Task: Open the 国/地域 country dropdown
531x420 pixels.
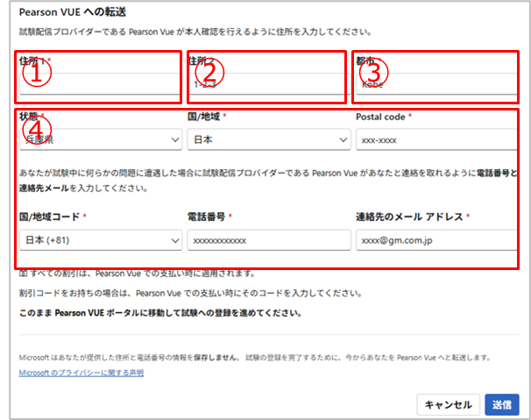Action: tap(269, 139)
